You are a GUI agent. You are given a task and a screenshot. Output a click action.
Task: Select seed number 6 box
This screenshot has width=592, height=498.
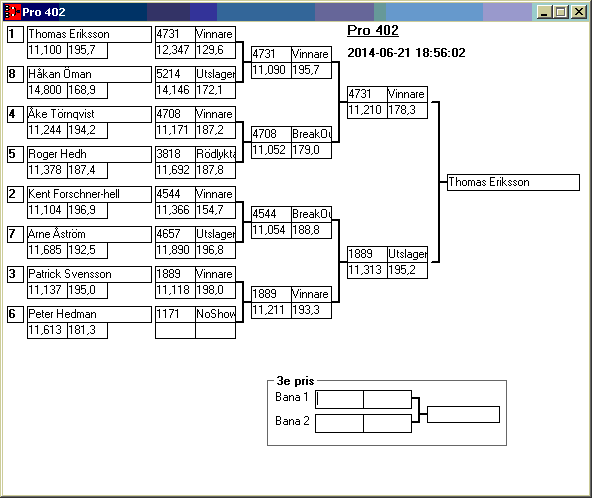[15, 315]
